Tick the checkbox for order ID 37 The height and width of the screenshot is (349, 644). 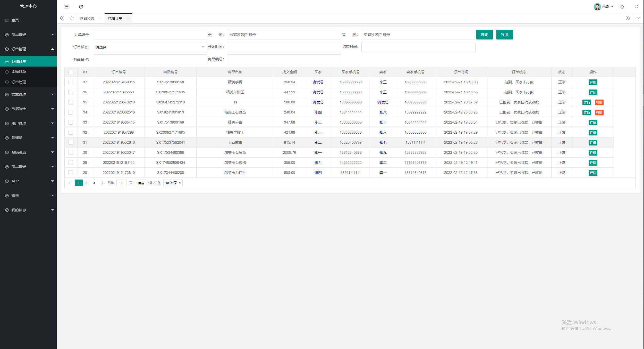(x=71, y=82)
